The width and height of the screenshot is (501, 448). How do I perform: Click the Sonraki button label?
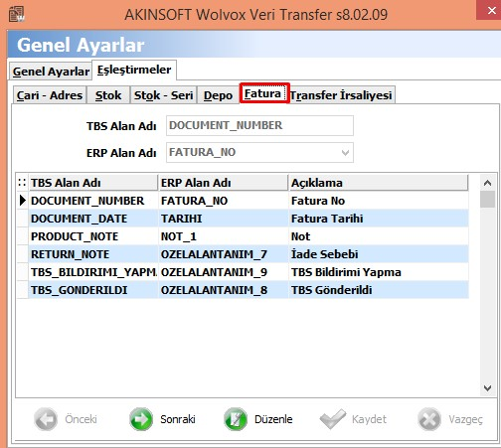(x=178, y=419)
